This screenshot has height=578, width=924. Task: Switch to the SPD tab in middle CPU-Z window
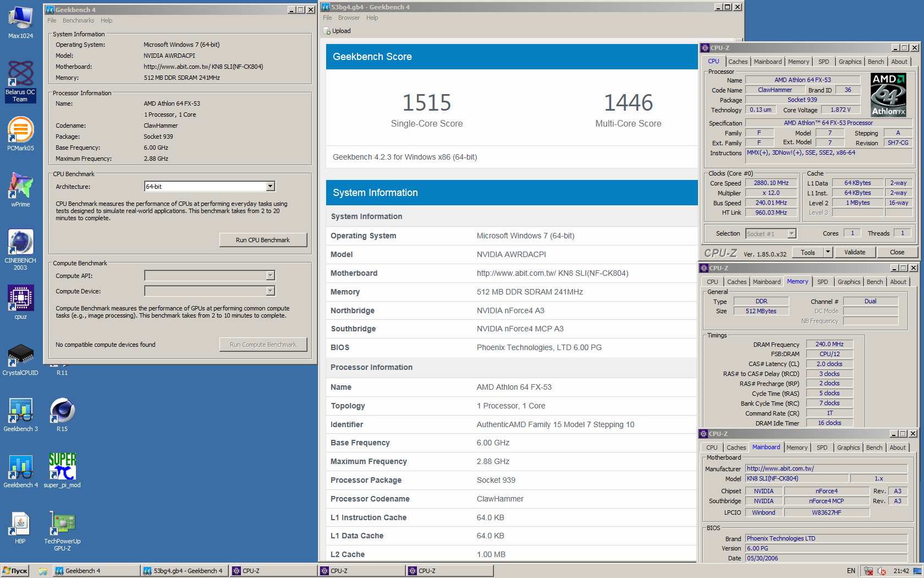tap(822, 282)
